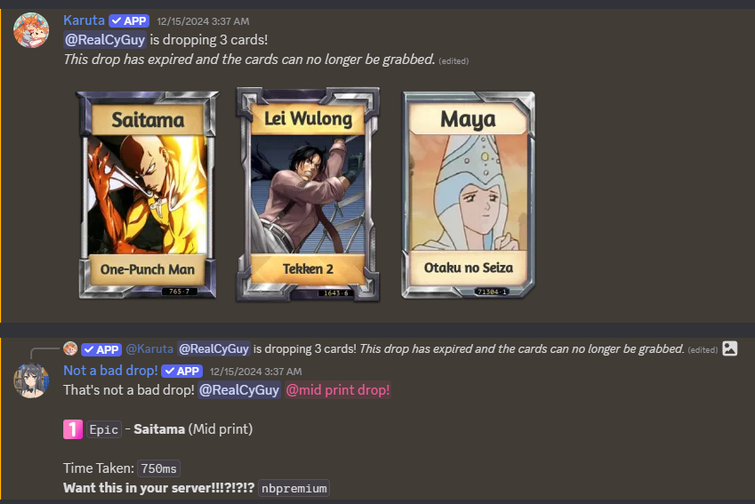
Task: Click the APP badge in the reply preview
Action: coord(101,349)
